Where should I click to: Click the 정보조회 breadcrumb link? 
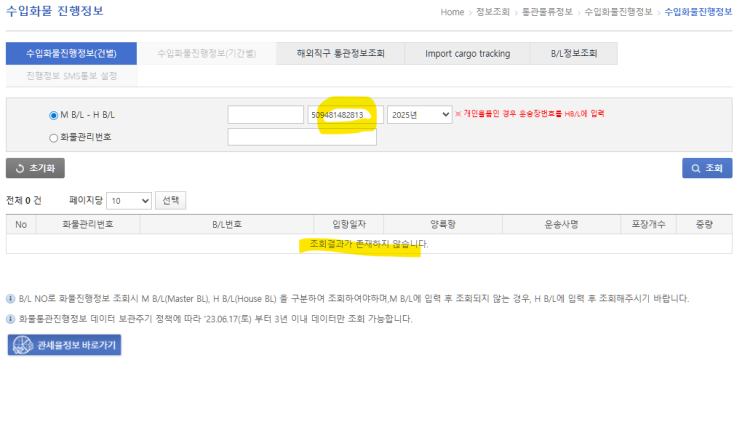tap(493, 12)
